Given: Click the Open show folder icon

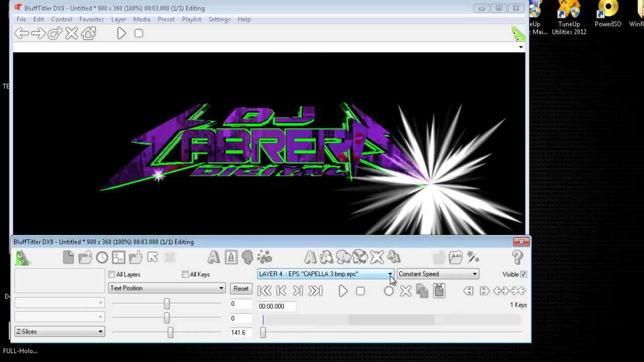Looking at the screenshot, I should coord(86,257).
